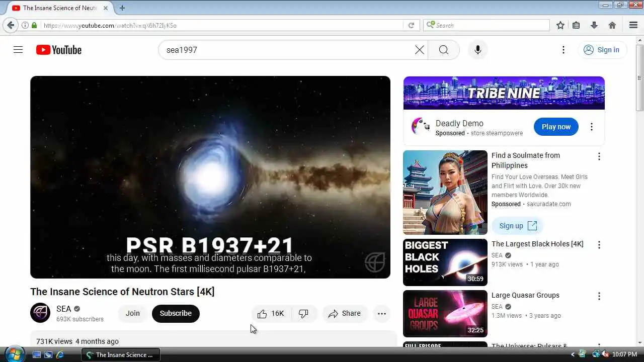Close The Insane Science tab
Screen dimensions: 644x362
pos(106,8)
